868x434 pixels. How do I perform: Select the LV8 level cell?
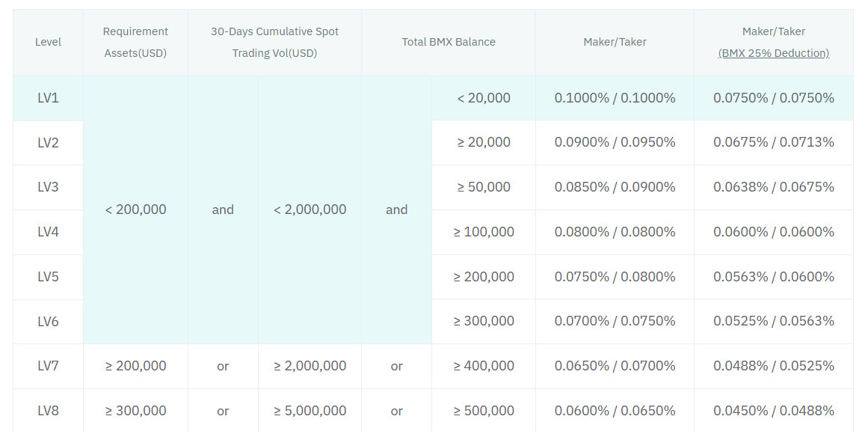[48, 411]
